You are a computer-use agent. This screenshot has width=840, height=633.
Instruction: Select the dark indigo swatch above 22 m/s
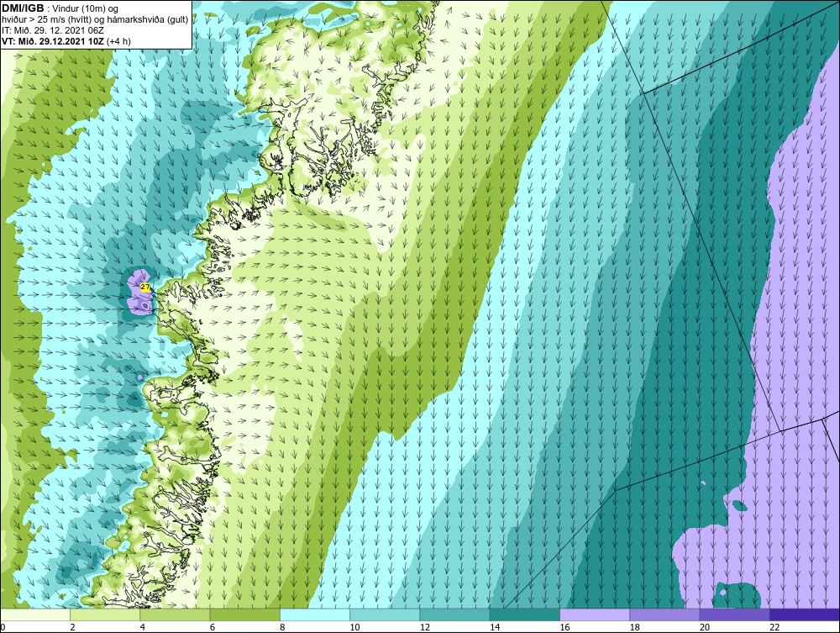(805, 615)
